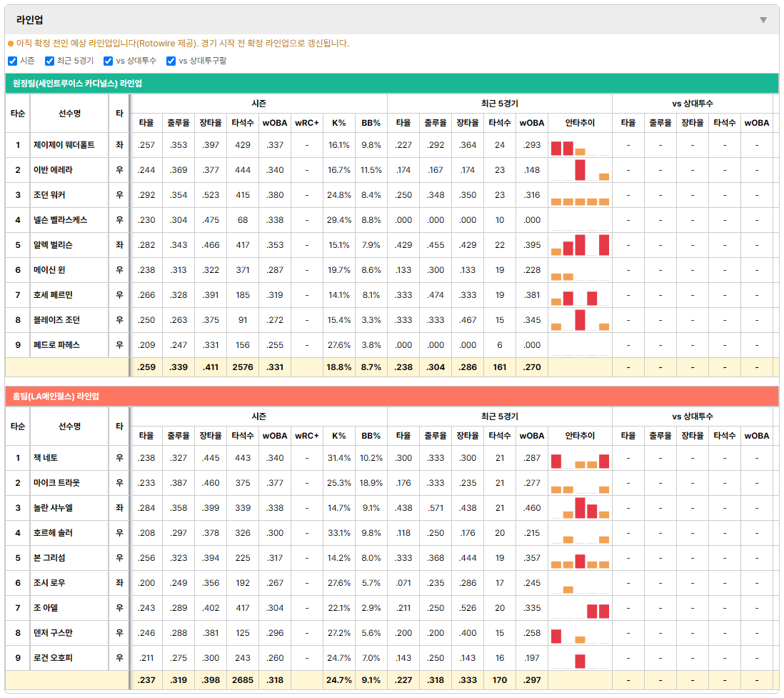
Task: Open player 제이제이 웨더홀트
Action: (64, 145)
